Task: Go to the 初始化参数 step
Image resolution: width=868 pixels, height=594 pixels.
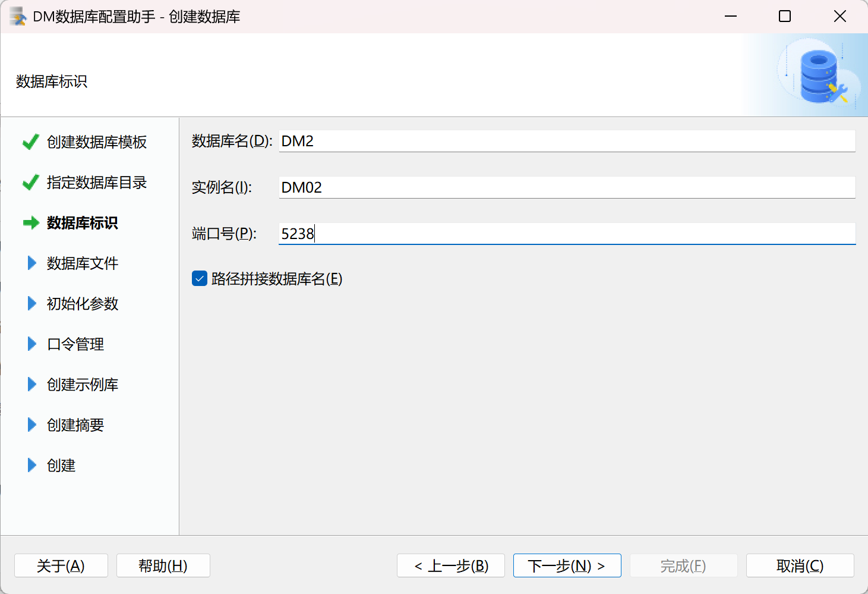Action: click(x=83, y=304)
